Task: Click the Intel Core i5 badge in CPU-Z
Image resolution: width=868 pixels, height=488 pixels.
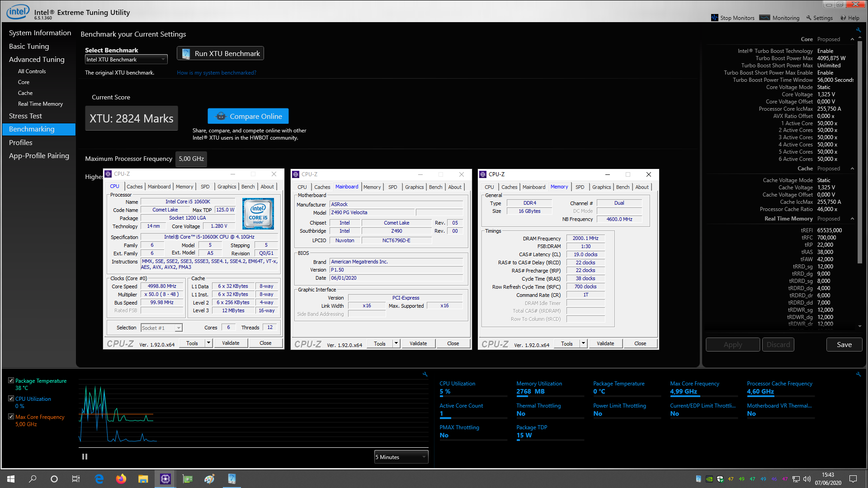Action: tap(258, 214)
